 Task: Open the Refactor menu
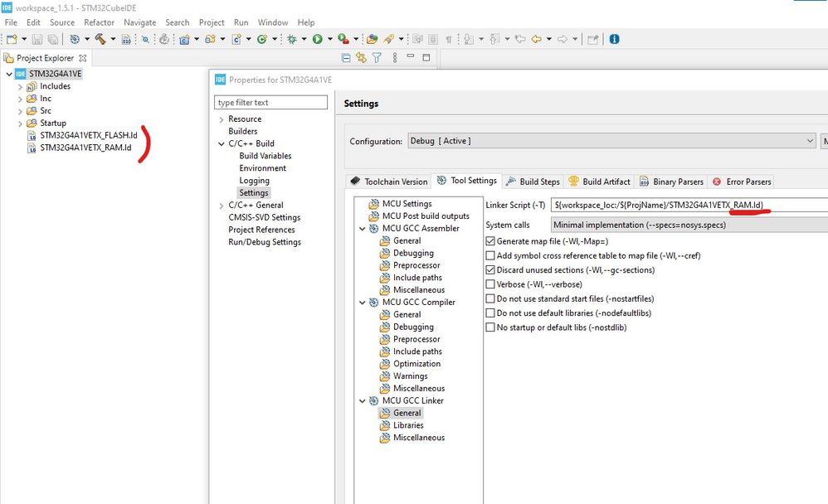click(x=100, y=22)
